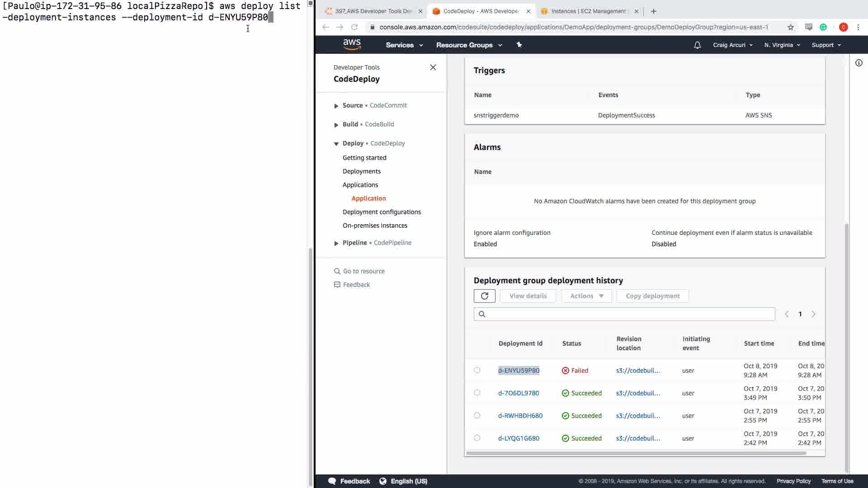This screenshot has height=488, width=868.
Task: Open the Actions dropdown
Action: pos(586,296)
